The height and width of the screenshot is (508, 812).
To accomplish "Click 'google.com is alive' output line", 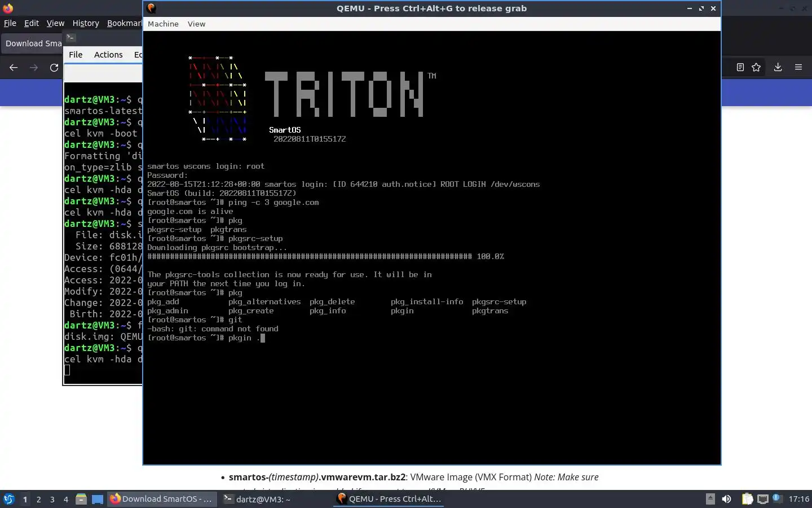I will point(190,211).
